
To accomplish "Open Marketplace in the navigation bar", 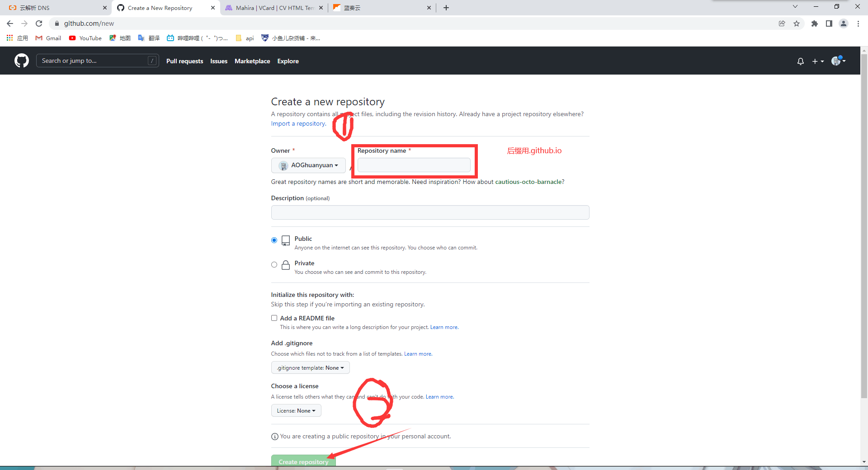I will pyautogui.click(x=252, y=61).
